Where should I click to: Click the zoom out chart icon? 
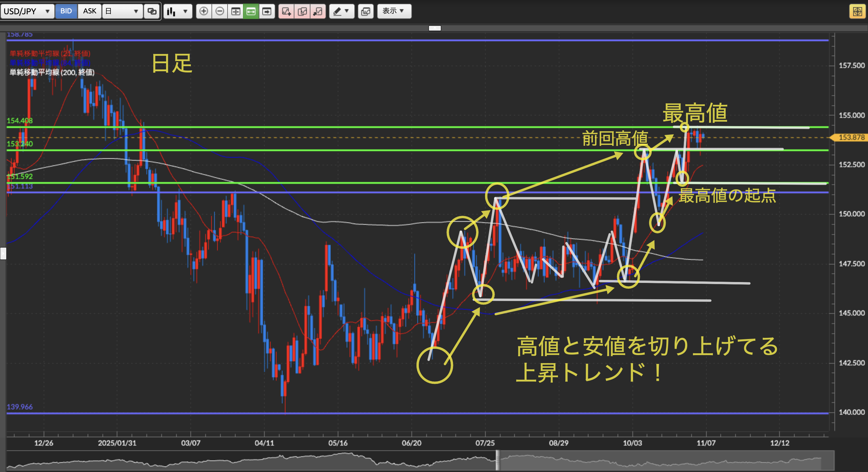click(x=220, y=11)
